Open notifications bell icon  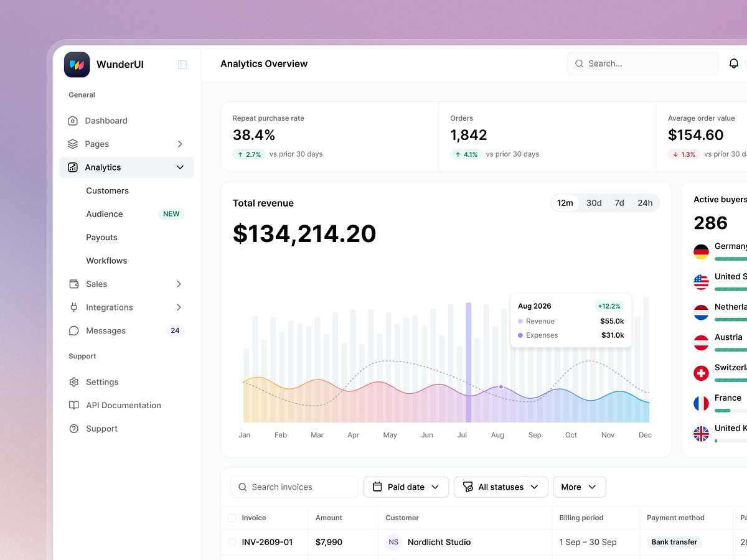coord(734,63)
